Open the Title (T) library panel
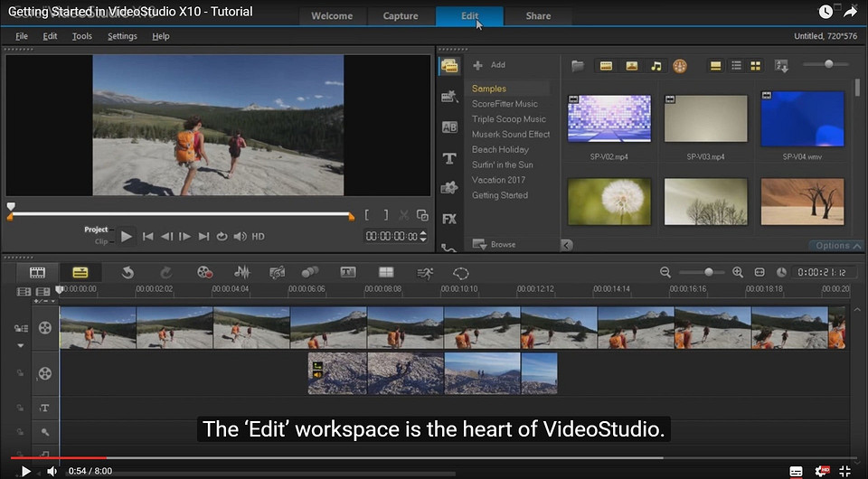Image resolution: width=868 pixels, height=479 pixels. (x=448, y=158)
